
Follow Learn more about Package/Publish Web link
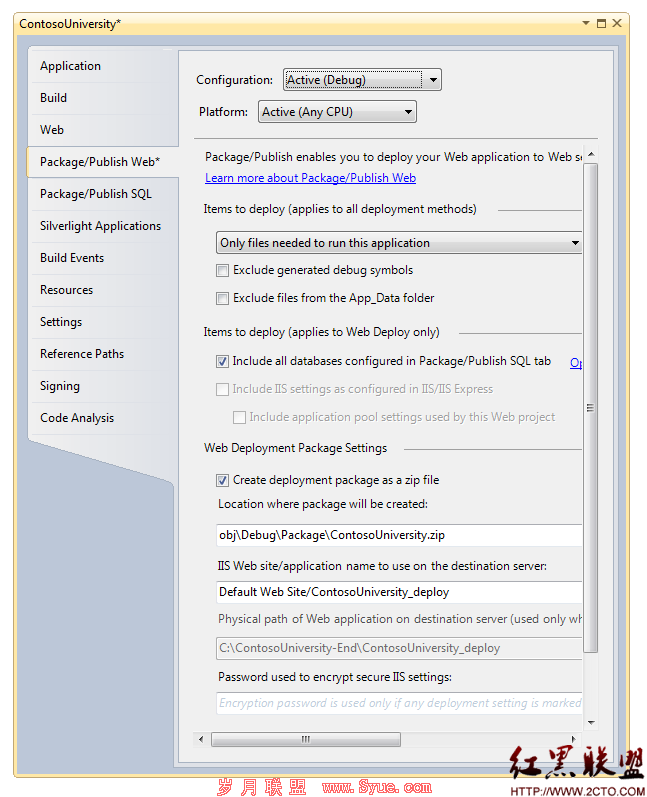point(311,178)
